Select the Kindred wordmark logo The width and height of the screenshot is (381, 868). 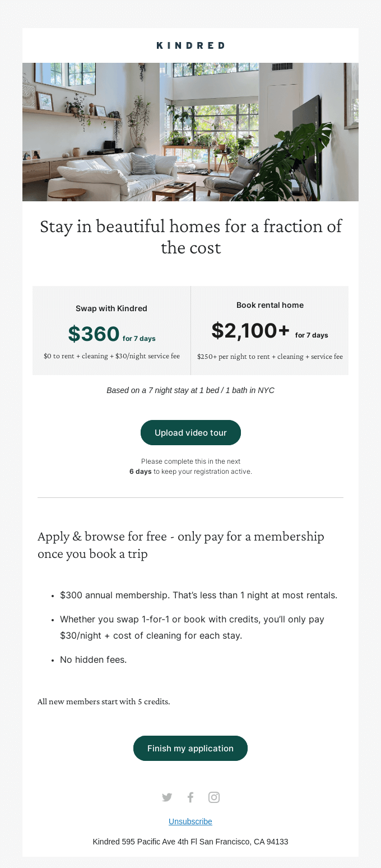click(x=190, y=45)
